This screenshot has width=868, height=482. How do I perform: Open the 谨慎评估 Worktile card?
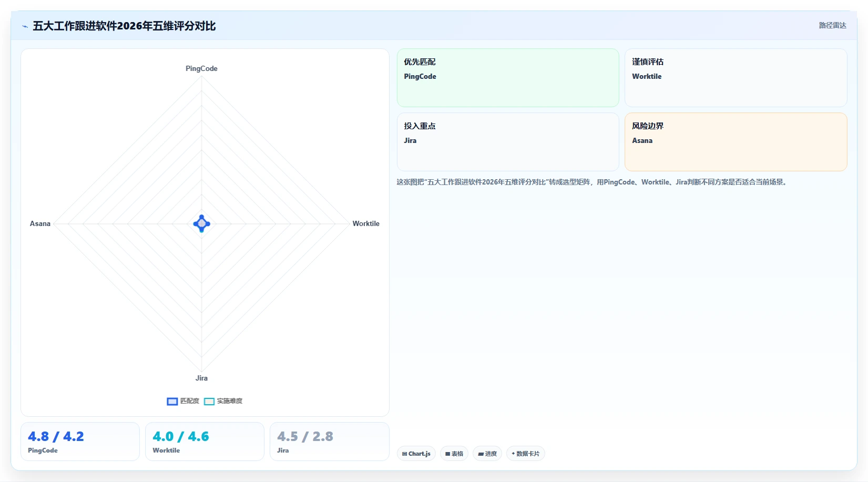(x=736, y=78)
